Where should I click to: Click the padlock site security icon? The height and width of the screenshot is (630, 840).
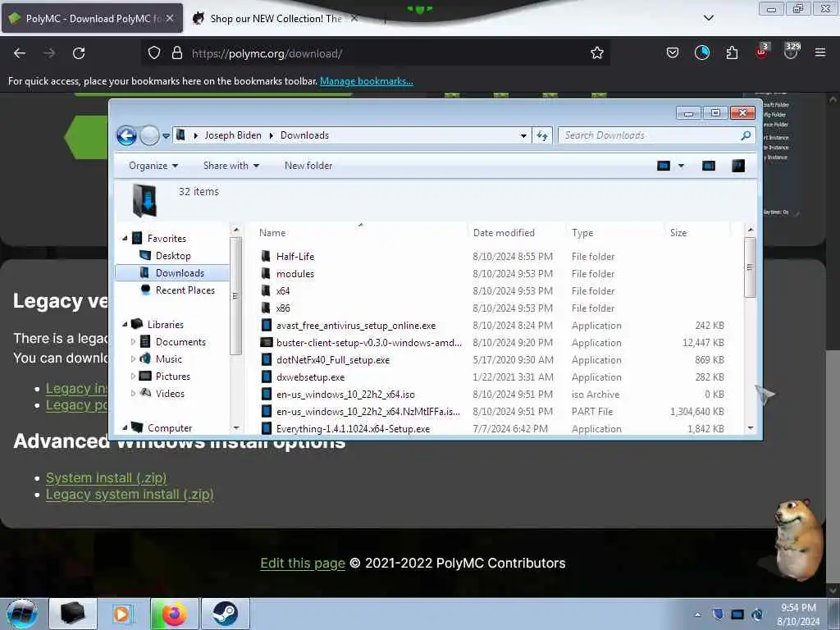177,53
